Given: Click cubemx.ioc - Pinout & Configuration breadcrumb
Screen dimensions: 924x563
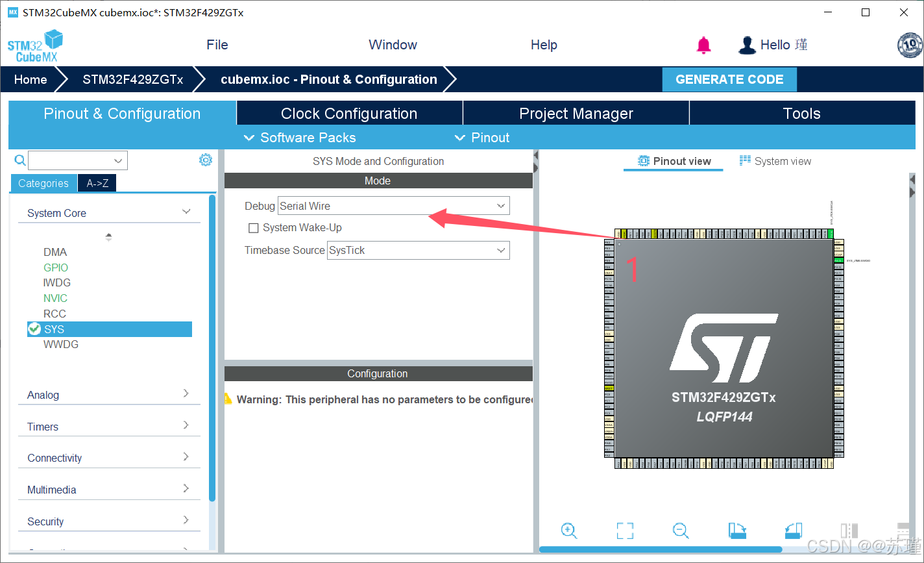Looking at the screenshot, I should tap(329, 79).
